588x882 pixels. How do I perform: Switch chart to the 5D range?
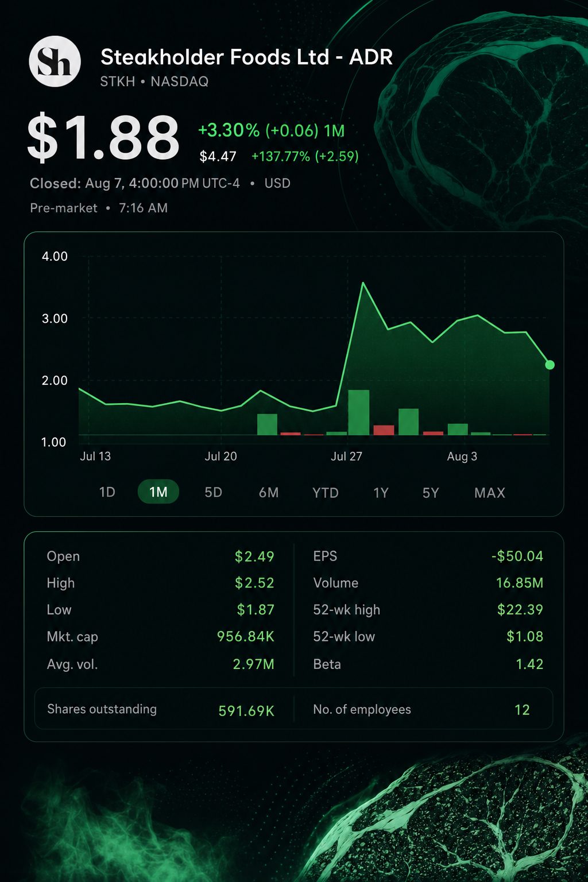(214, 492)
